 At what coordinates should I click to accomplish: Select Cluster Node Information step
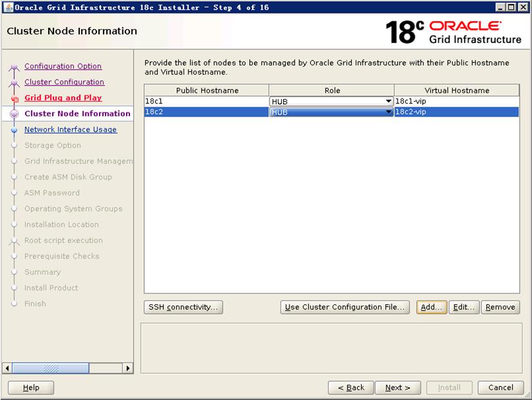click(77, 114)
